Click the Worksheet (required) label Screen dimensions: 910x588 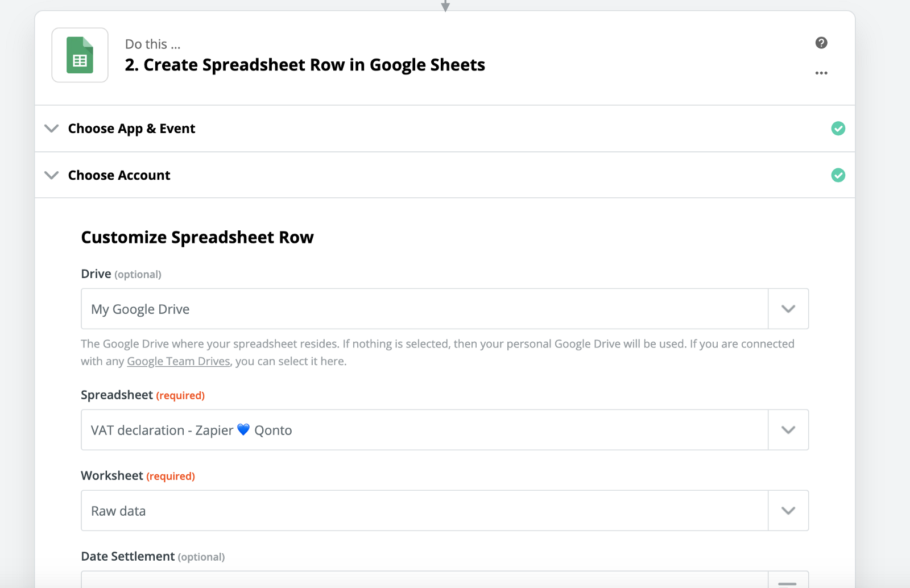tap(138, 475)
